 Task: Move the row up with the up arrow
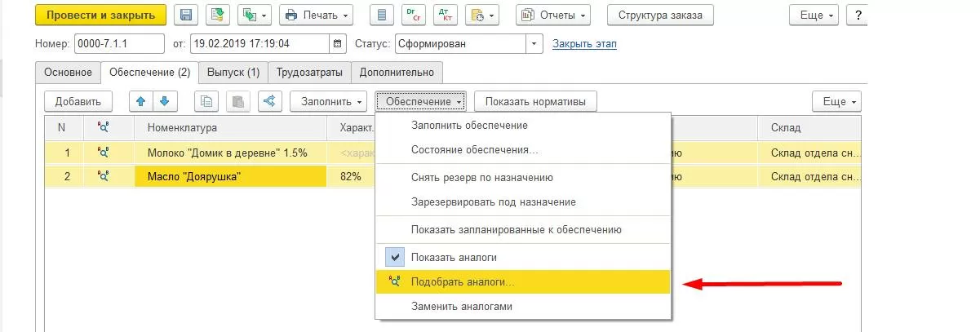141,101
